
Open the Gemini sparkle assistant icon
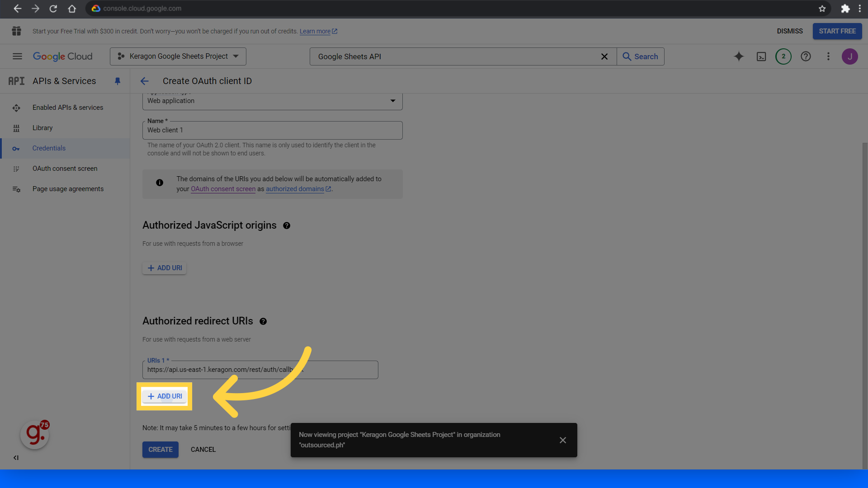pos(739,56)
